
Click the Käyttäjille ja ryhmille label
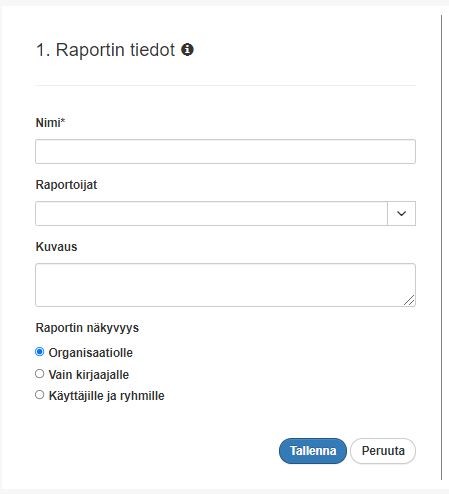pos(107,396)
